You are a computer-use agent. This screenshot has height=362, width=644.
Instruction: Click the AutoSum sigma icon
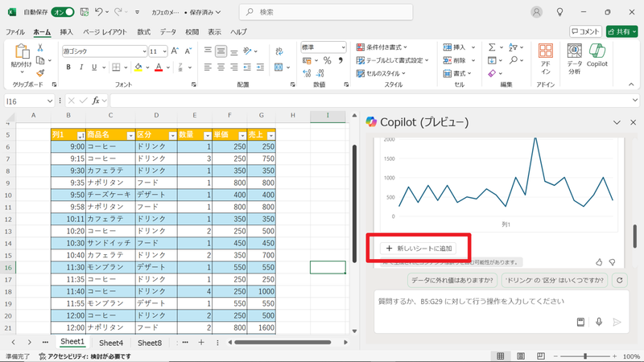(x=492, y=47)
